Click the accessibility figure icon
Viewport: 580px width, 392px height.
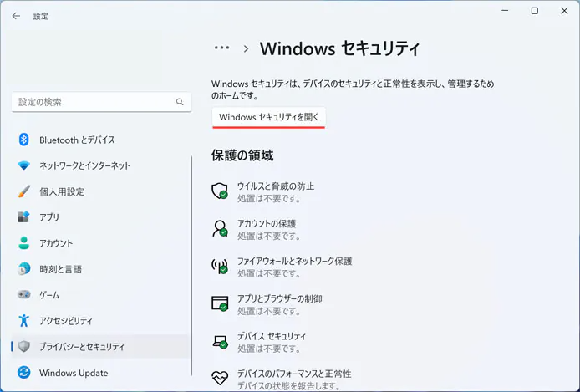pos(24,321)
